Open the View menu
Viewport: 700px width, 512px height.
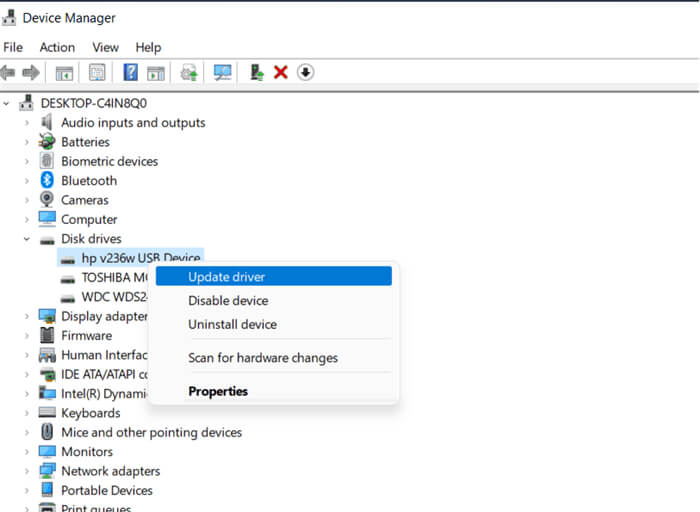click(105, 47)
